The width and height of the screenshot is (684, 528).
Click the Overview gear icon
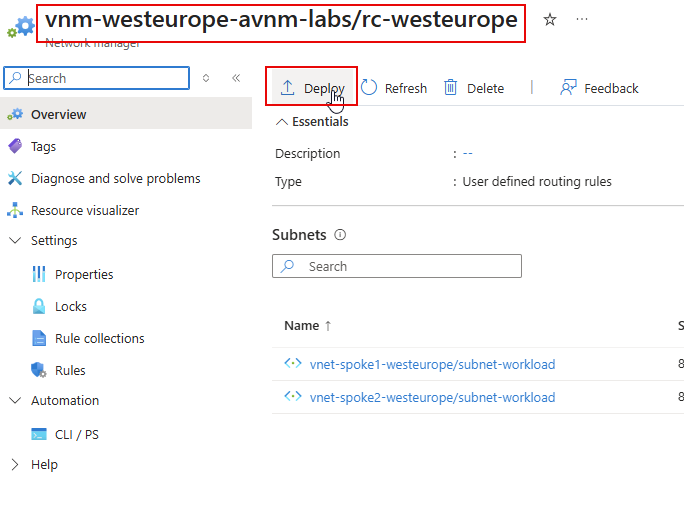click(x=15, y=114)
